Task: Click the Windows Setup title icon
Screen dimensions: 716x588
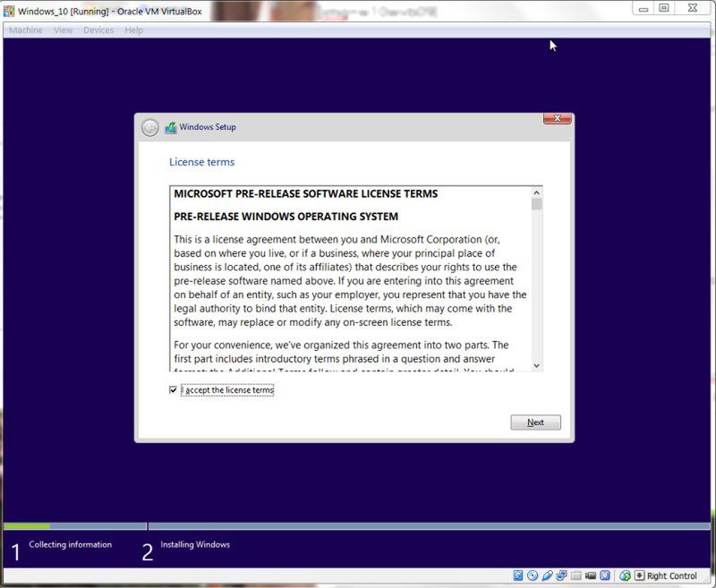Action: pyautogui.click(x=171, y=127)
